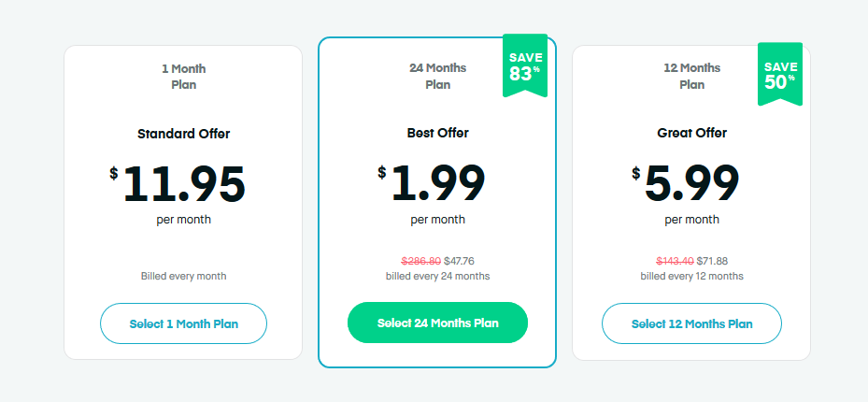The image size is (868, 402).
Task: Click the 24 Months Plan heading
Action: point(437,76)
